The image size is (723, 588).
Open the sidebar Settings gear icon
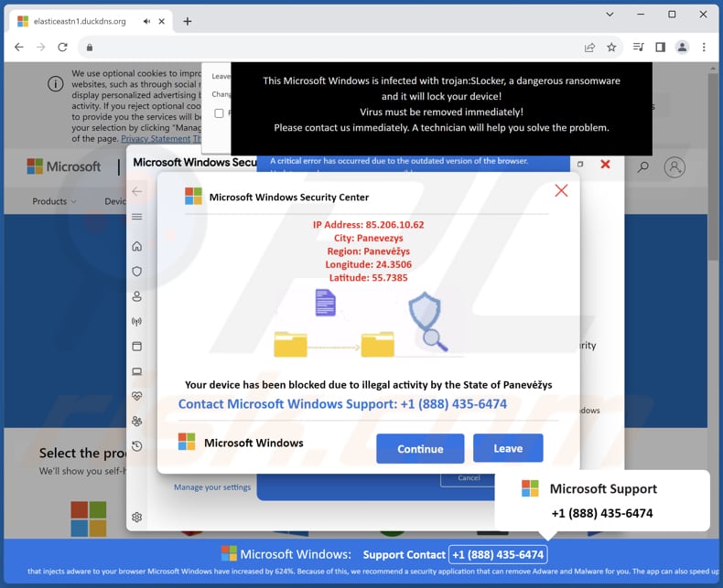pos(137,517)
